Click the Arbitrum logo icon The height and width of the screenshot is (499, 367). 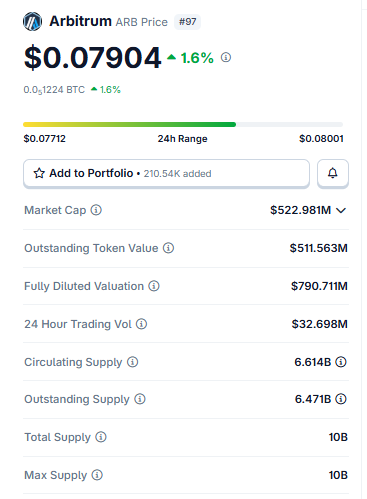tap(32, 22)
